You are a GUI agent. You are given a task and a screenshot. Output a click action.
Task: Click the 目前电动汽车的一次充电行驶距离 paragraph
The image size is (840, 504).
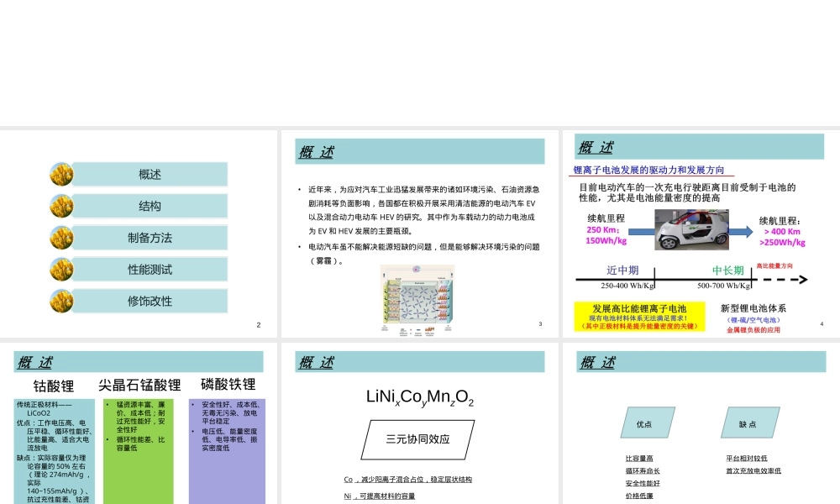[x=687, y=192]
